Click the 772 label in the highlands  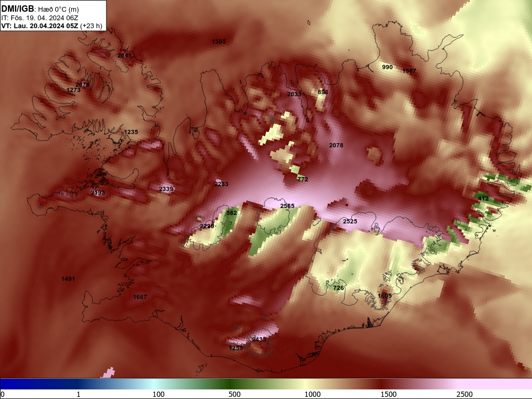coord(303,179)
